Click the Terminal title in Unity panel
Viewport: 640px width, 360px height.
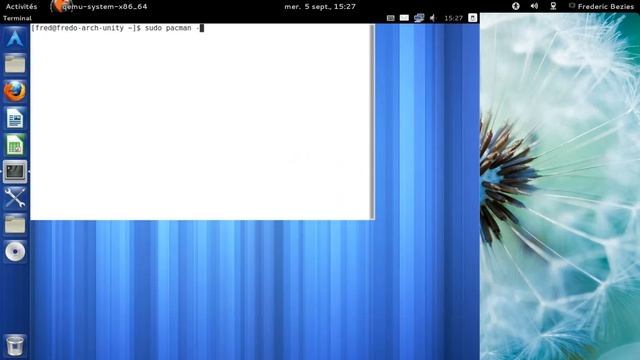(x=17, y=18)
